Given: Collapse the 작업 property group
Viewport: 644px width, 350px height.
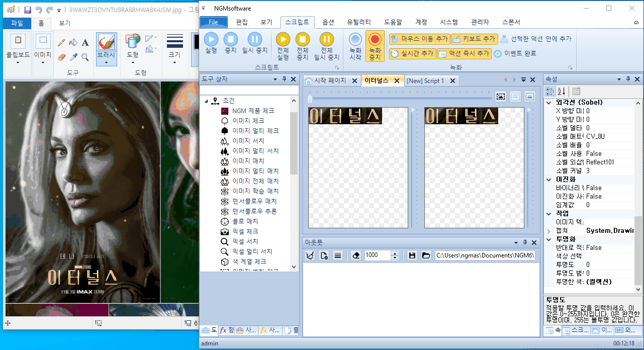Looking at the screenshot, I should 548,213.
